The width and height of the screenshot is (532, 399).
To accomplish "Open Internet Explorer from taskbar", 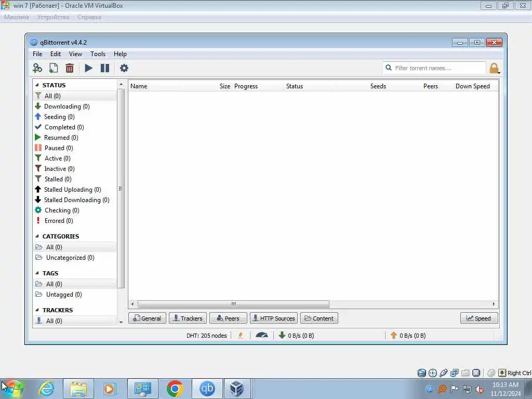I will (46, 389).
